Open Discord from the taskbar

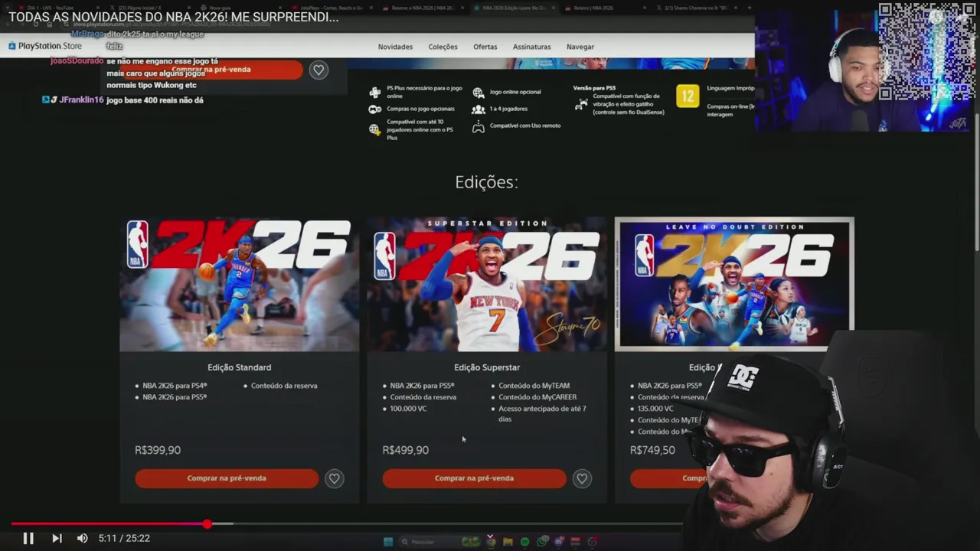click(x=559, y=542)
